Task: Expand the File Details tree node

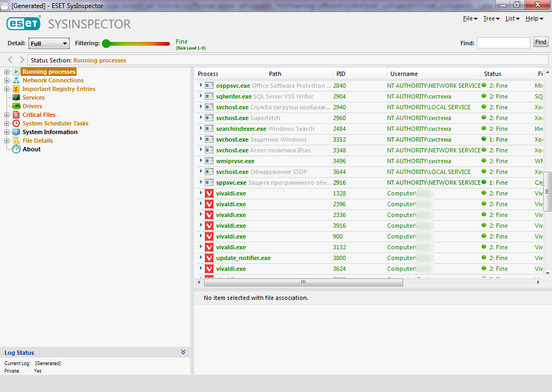Action: pyautogui.click(x=6, y=141)
